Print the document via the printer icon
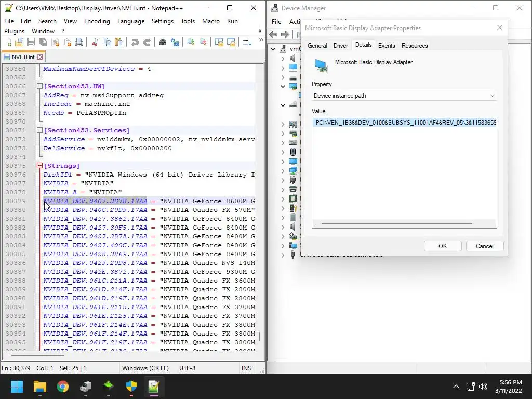The height and width of the screenshot is (399, 532). (79, 43)
